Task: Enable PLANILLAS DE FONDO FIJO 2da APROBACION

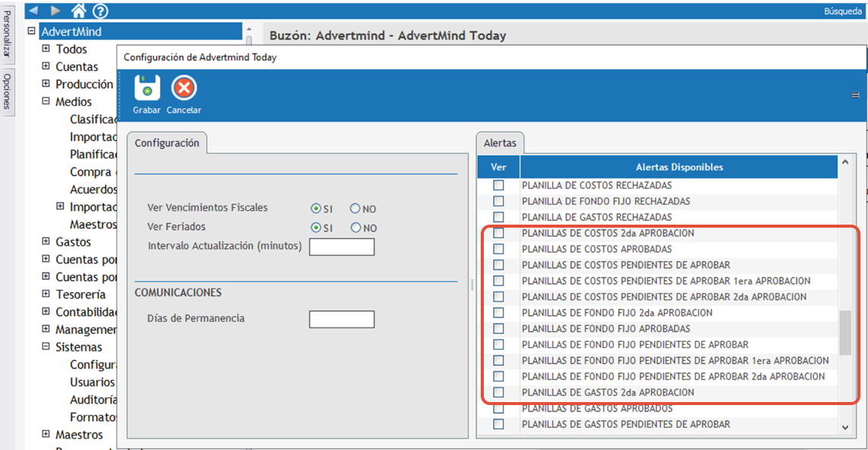Action: (x=498, y=312)
